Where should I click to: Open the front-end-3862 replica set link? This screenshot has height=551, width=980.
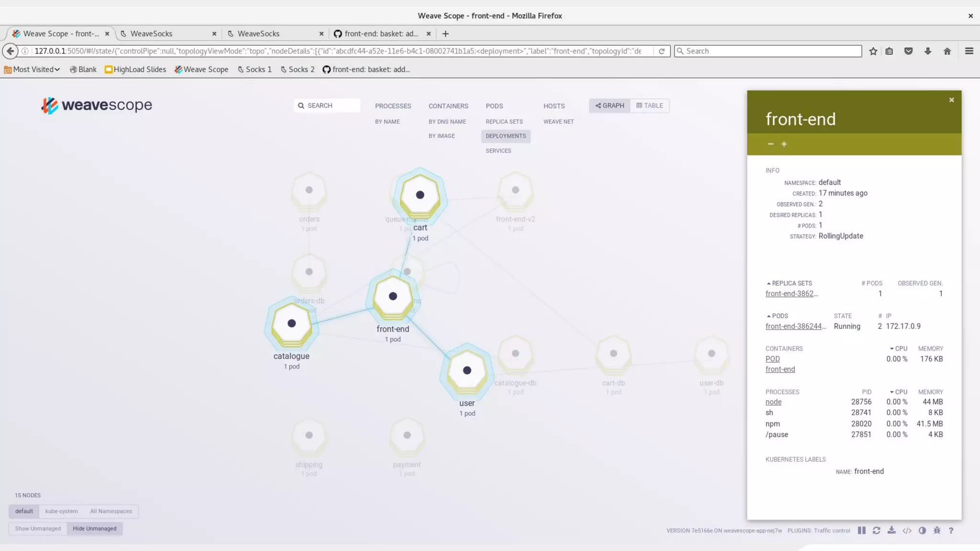tap(791, 294)
